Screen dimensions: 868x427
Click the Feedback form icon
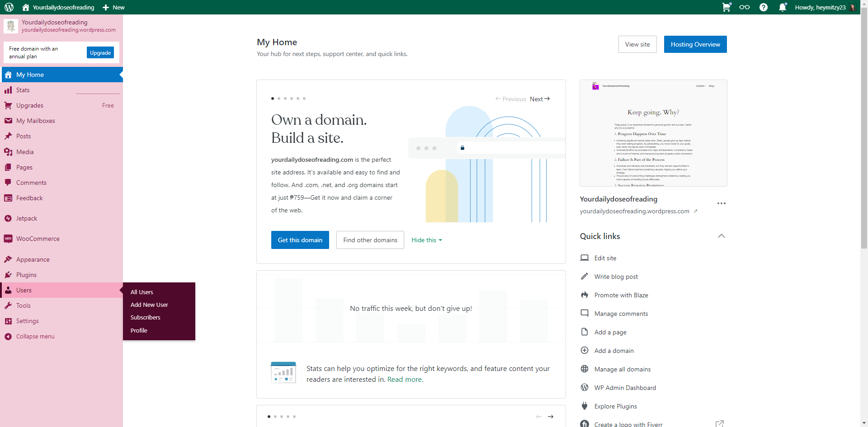[x=8, y=198]
